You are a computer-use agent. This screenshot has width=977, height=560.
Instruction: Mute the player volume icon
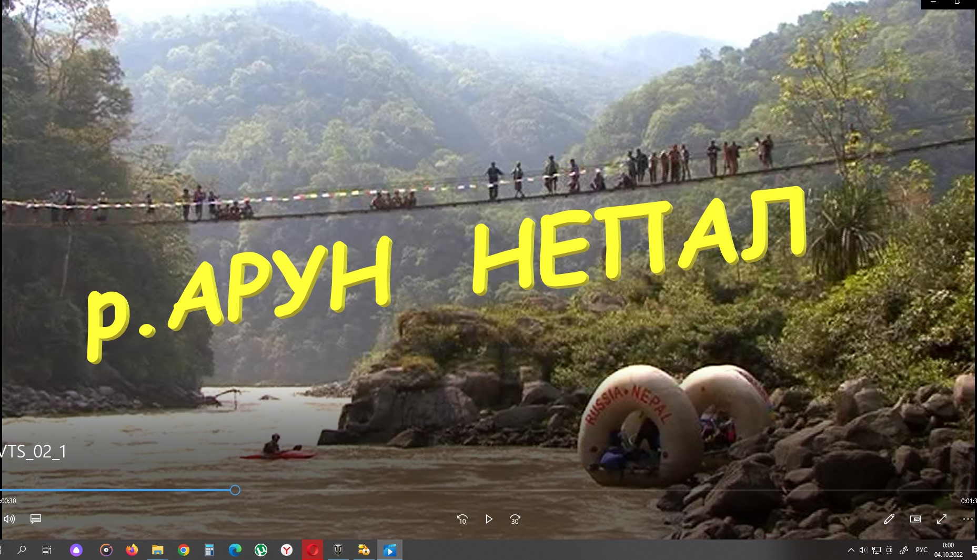click(9, 519)
